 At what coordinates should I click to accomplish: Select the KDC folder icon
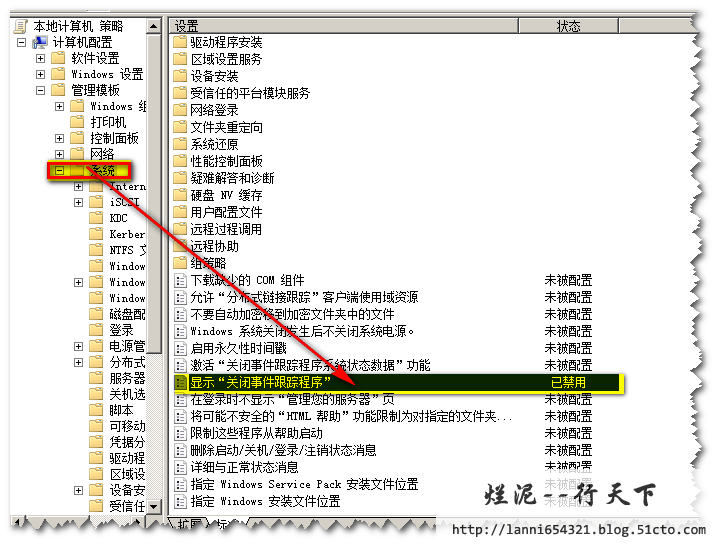pyautogui.click(x=96, y=218)
